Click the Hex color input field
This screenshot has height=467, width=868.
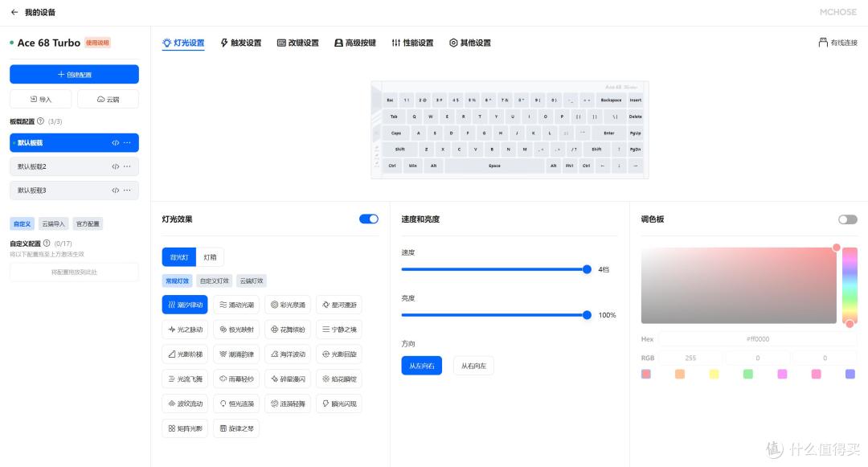(x=758, y=339)
